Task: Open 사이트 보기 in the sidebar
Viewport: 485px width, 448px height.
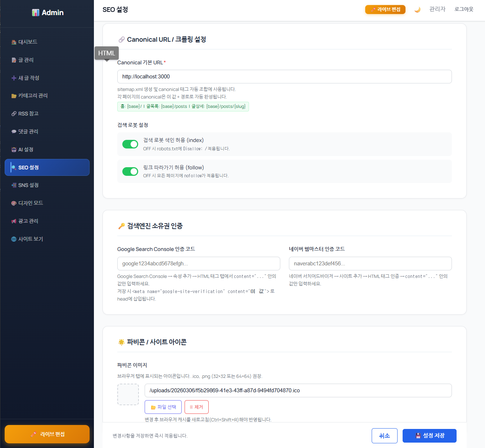Action: [31, 239]
